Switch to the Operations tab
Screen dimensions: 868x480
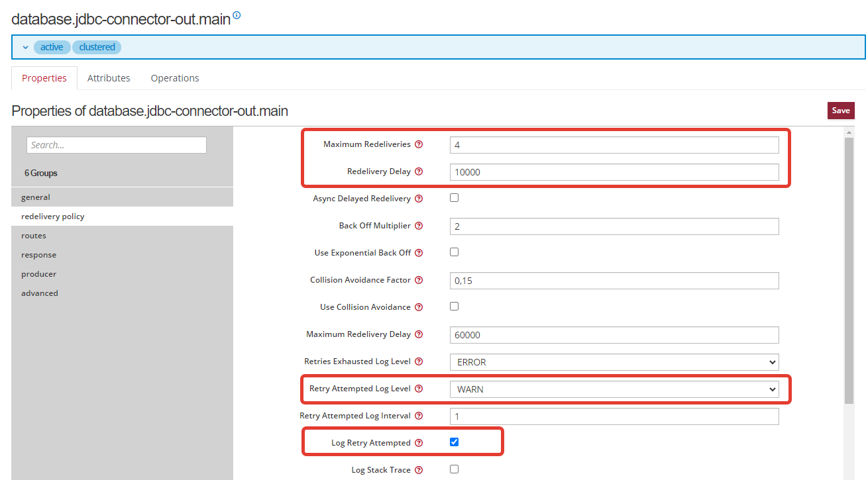(x=175, y=78)
